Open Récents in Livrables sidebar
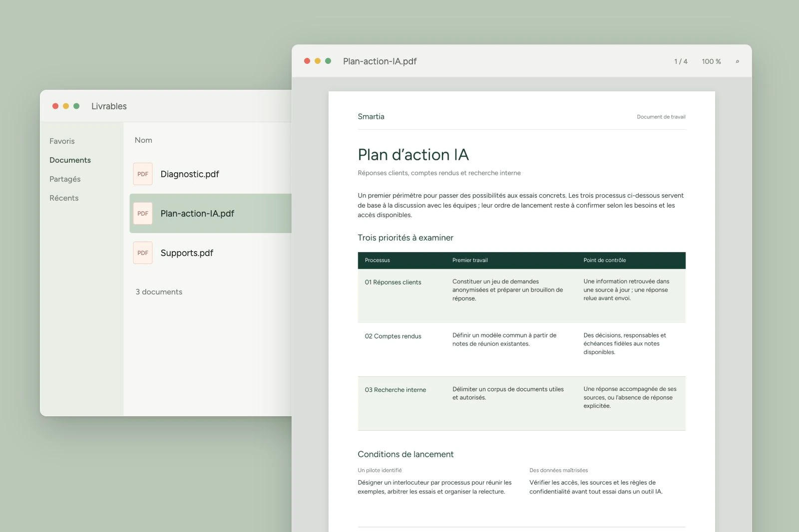 click(x=64, y=198)
